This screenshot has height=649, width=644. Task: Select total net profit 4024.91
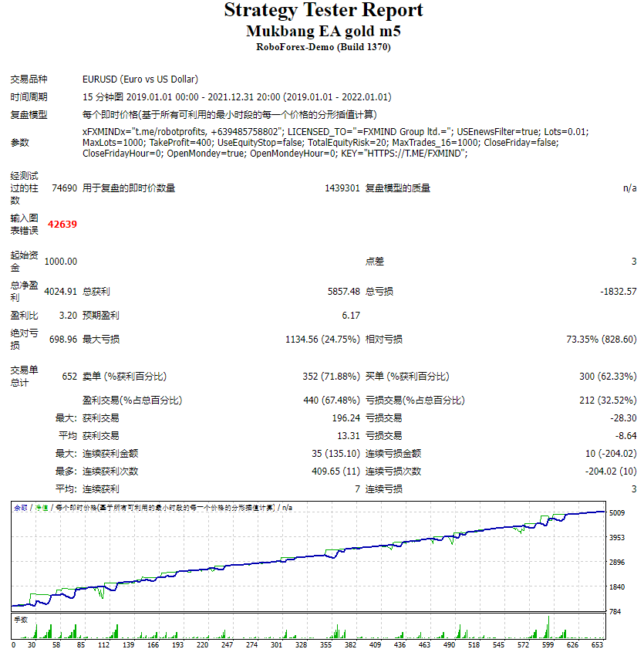(61, 292)
